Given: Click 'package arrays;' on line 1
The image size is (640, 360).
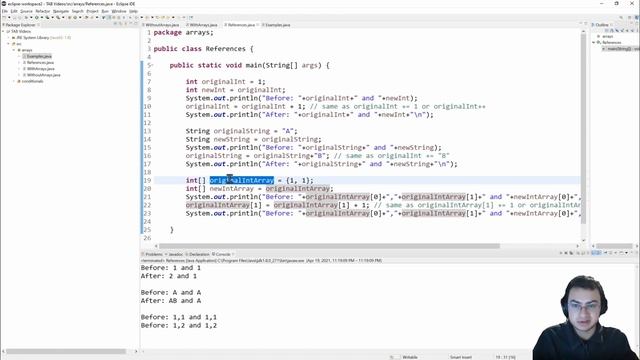Looking at the screenshot, I should [183, 33].
